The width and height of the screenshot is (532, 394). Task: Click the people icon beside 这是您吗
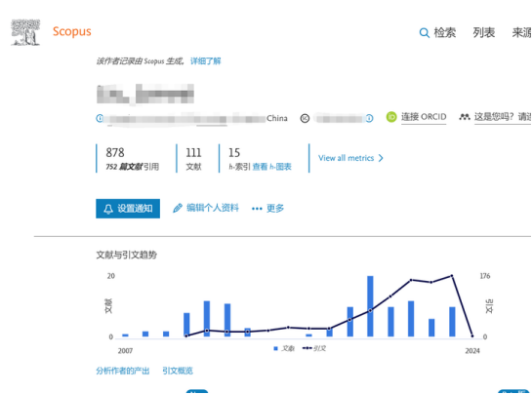click(x=464, y=117)
